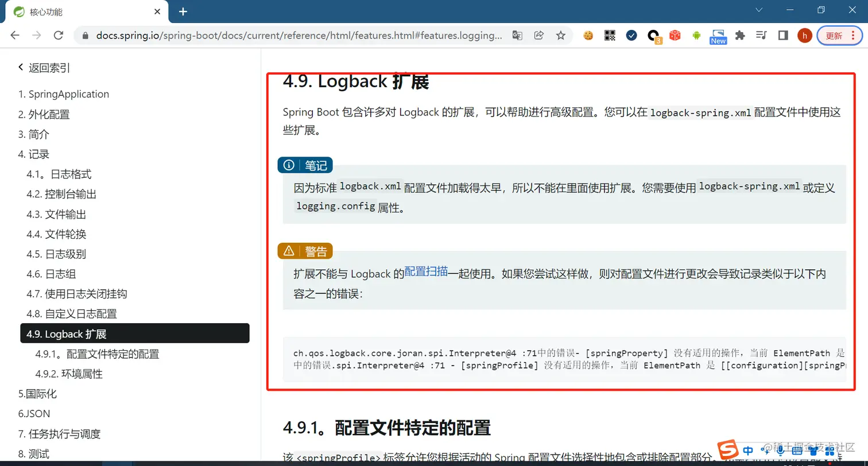Open 3. 简介 sidebar section
868x466 pixels.
[x=34, y=134]
